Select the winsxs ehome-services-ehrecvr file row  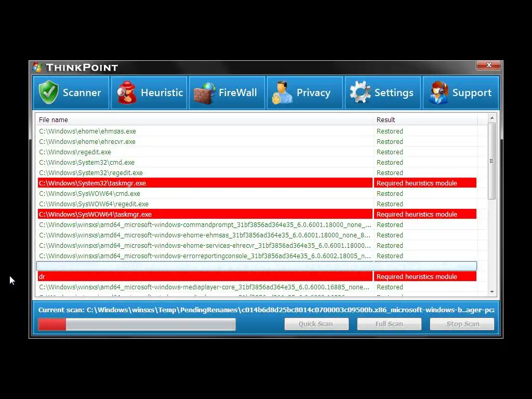pyautogui.click(x=257, y=246)
